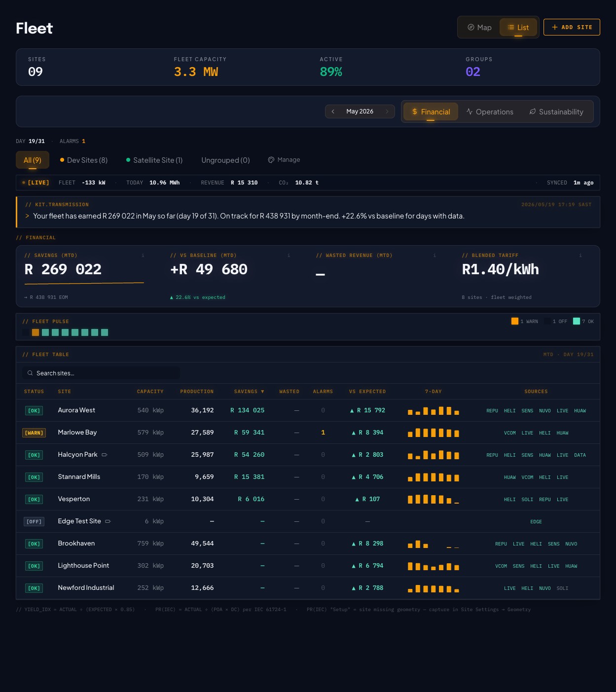Click the orange warning square in Fleet Pulse

(36, 332)
